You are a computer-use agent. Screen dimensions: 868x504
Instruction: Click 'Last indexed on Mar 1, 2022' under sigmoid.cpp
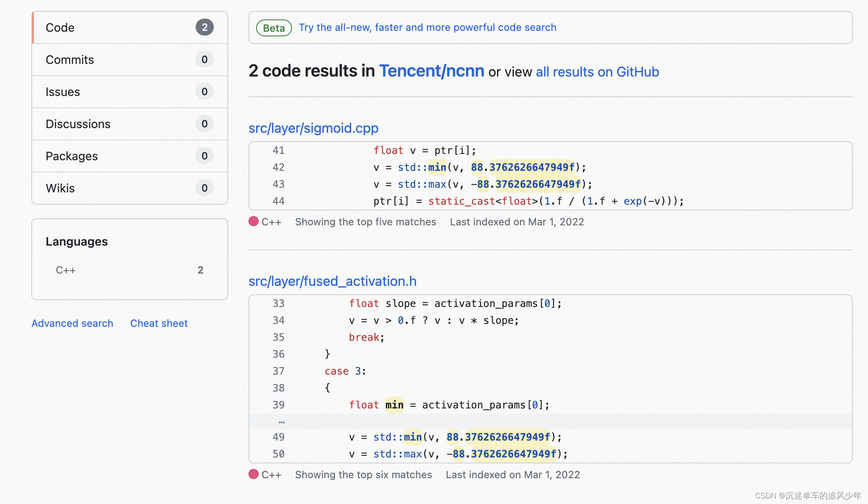[x=517, y=222]
